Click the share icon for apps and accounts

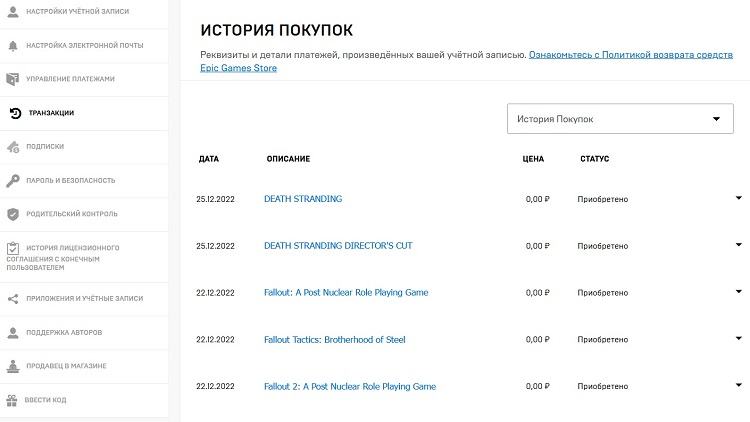(x=13, y=299)
